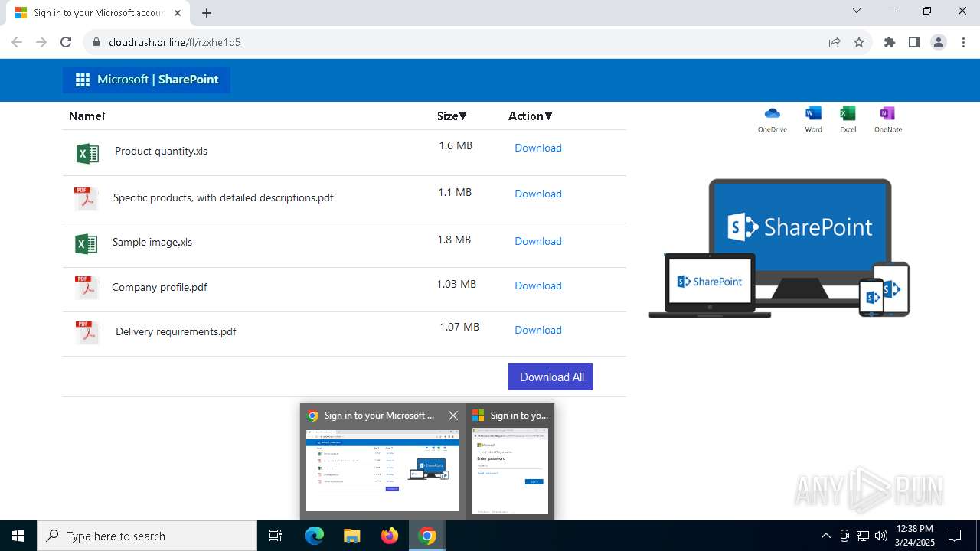The width and height of the screenshot is (980, 551).
Task: Click the Excel icon beside Sample image.xls
Action: point(87,244)
